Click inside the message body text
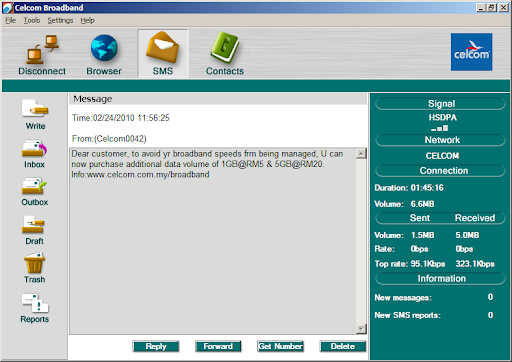Screen dimensions: 512x362 [x=207, y=164]
